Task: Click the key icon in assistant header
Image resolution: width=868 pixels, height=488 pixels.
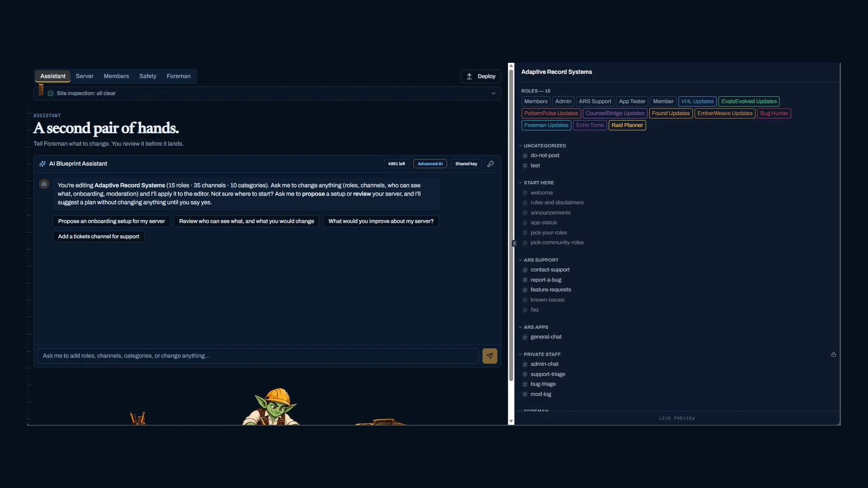Action: [491, 164]
